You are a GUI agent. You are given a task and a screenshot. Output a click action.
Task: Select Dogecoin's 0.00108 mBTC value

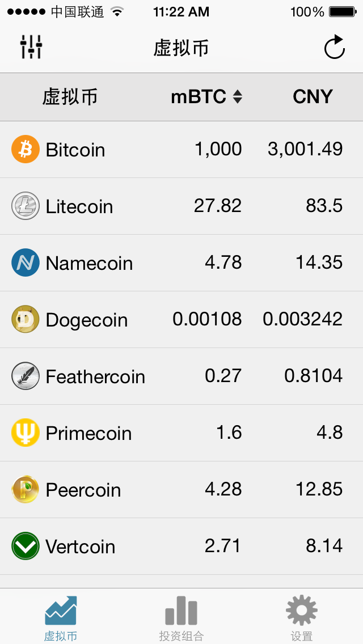(207, 319)
